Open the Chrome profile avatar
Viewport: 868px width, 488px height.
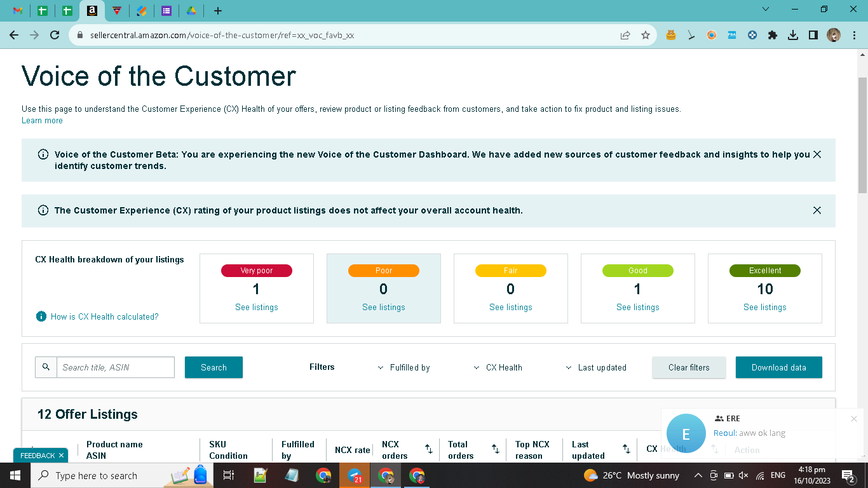834,35
